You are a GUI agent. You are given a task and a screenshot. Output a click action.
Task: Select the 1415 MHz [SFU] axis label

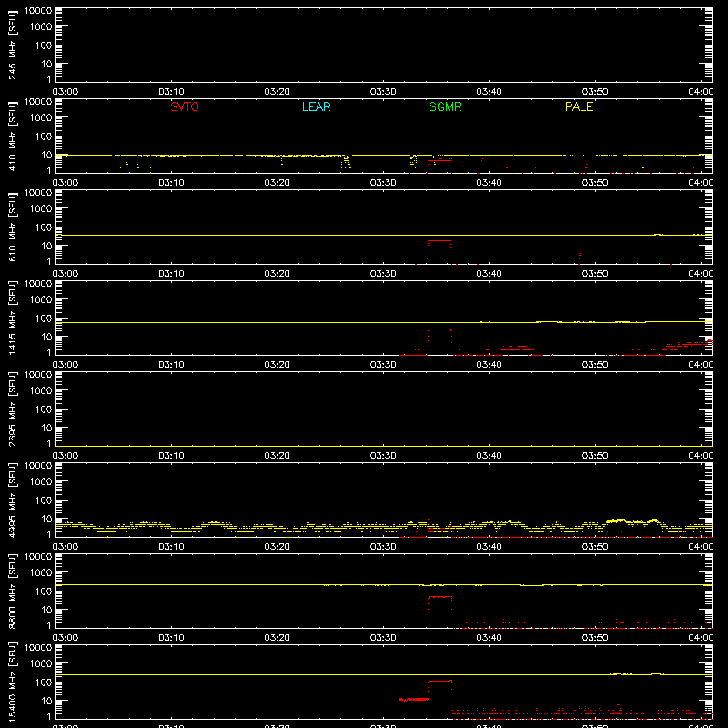[x=12, y=318]
